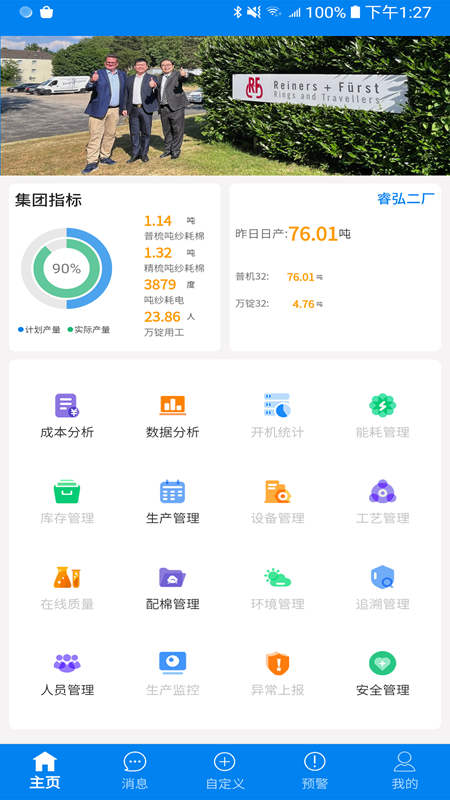Tap the 集团指标 heading
Screen dimensions: 450x800
[x=48, y=200]
